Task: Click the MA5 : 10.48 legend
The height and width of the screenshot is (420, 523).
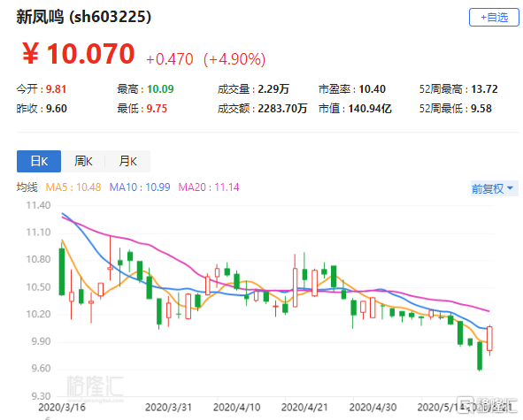Action: [73, 187]
